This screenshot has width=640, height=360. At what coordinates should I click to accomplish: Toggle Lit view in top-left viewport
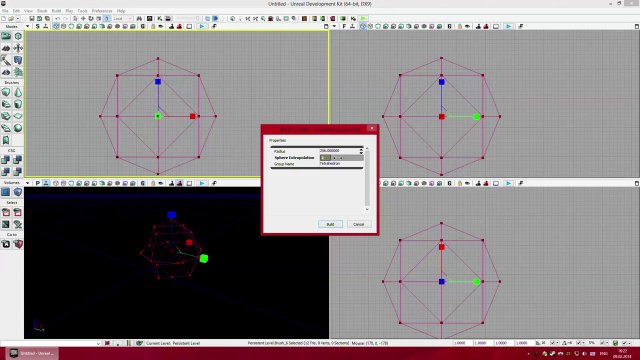pos(80,27)
